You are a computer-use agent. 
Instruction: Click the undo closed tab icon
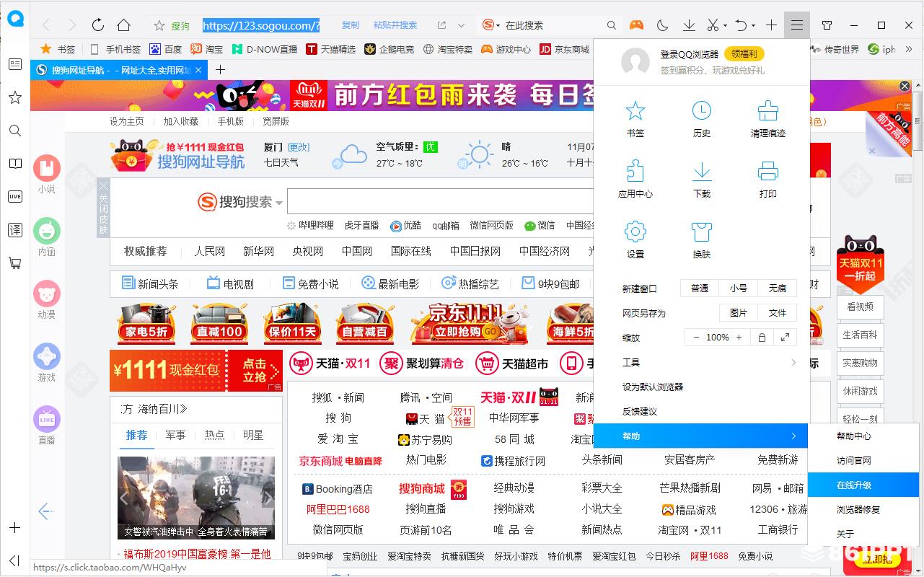(x=740, y=25)
